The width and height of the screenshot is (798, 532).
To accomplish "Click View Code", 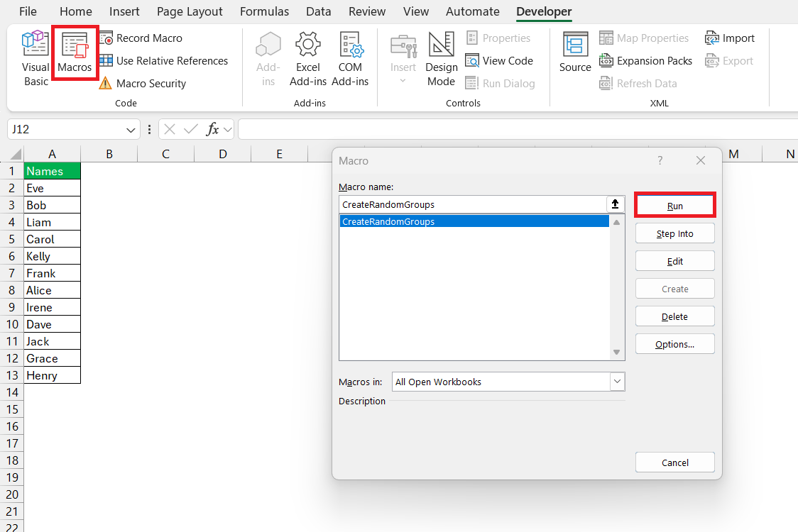I will [499, 60].
